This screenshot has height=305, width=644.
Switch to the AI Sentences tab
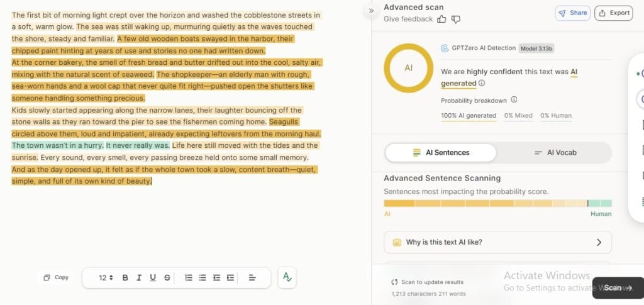[x=440, y=152]
